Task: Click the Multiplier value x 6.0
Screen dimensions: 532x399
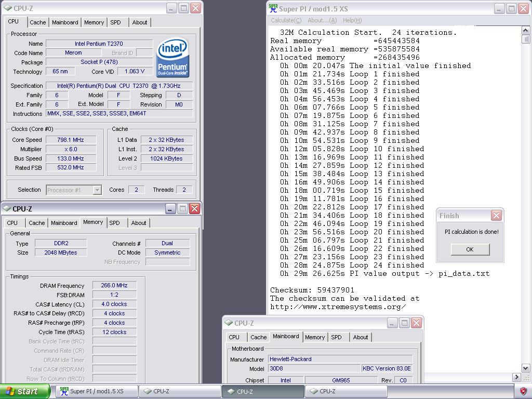Action: point(71,149)
